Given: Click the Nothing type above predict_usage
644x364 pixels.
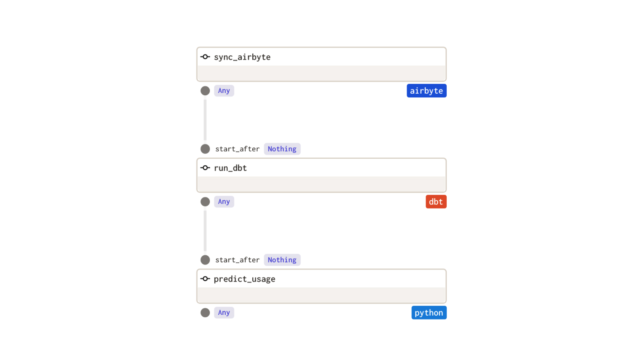Looking at the screenshot, I should [282, 260].
